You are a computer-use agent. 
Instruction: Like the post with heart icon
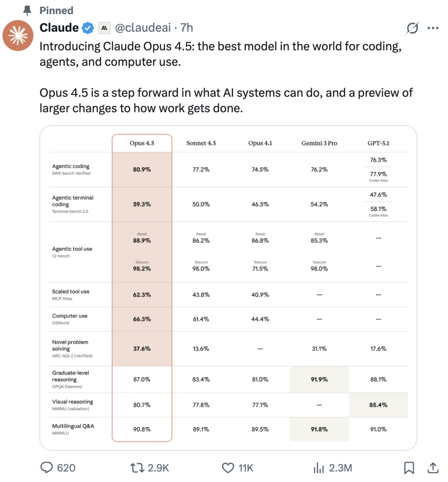point(228,468)
